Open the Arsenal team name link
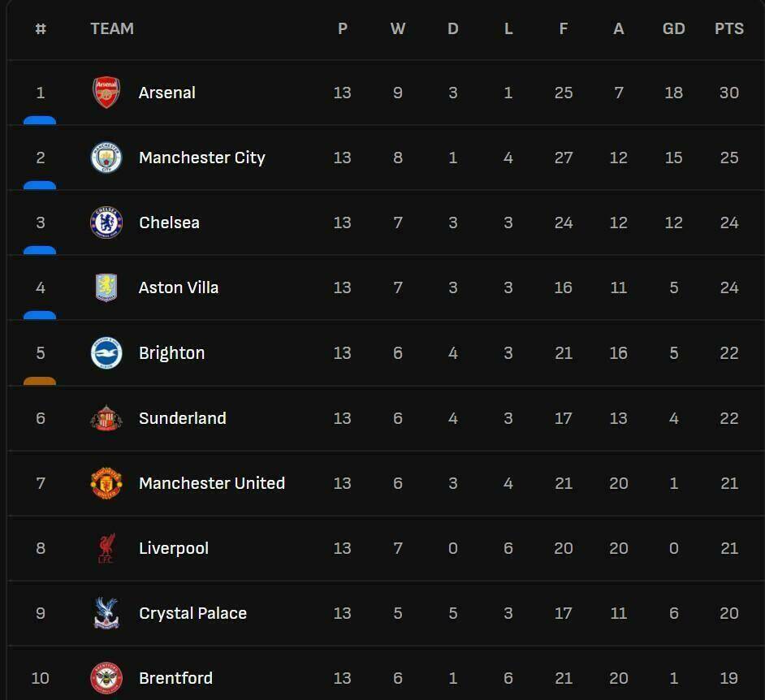The height and width of the screenshot is (700, 765). click(167, 93)
